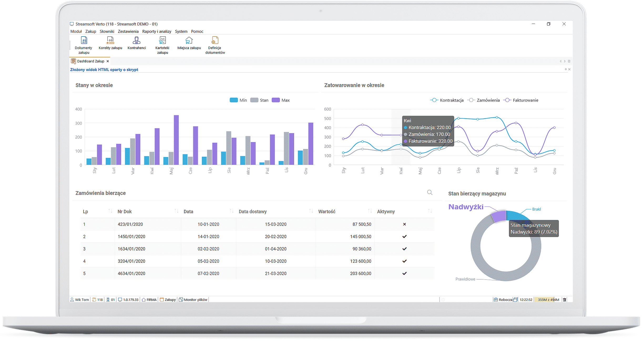Image resolution: width=644 pixels, height=350 pixels.
Task: Toggle the Stan series in the legend
Action: (x=259, y=100)
